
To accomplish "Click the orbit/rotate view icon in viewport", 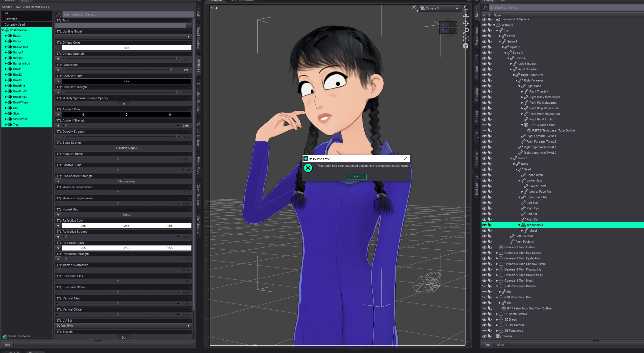I will click(x=466, y=16).
